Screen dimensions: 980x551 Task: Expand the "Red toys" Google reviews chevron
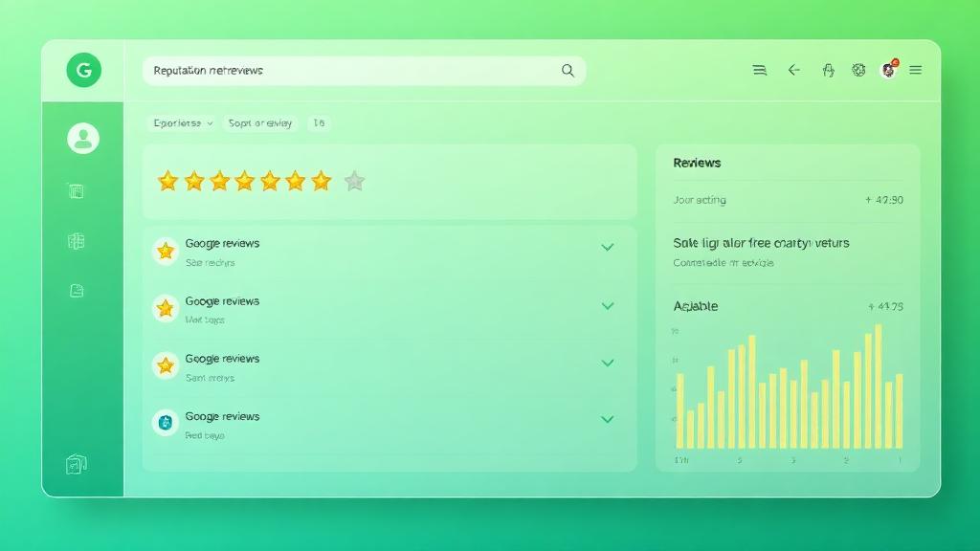(608, 419)
